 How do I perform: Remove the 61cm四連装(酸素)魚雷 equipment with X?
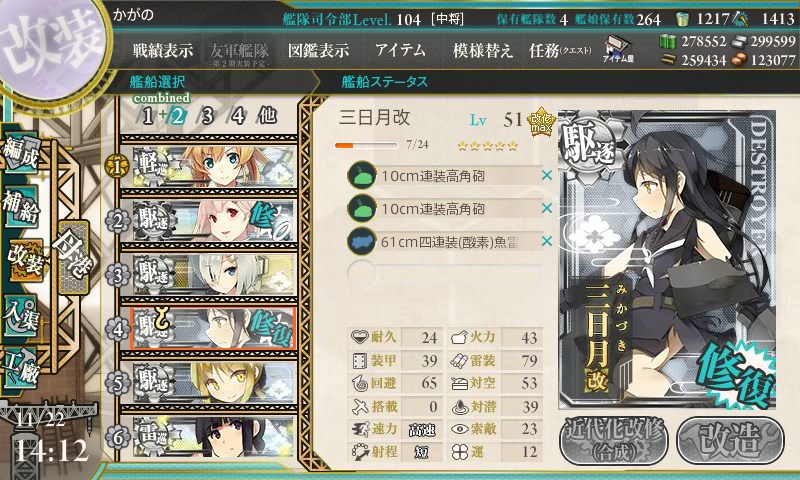coord(546,241)
